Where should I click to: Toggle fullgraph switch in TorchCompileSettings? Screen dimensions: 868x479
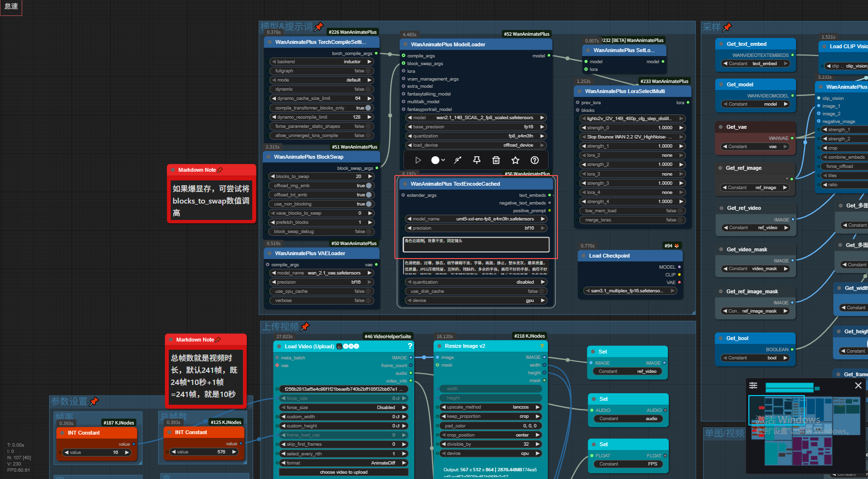click(x=368, y=71)
